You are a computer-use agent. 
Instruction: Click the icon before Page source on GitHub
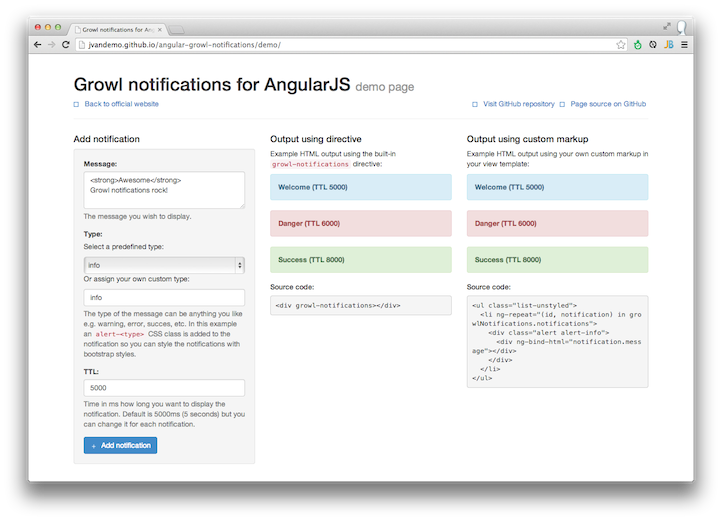coord(562,105)
